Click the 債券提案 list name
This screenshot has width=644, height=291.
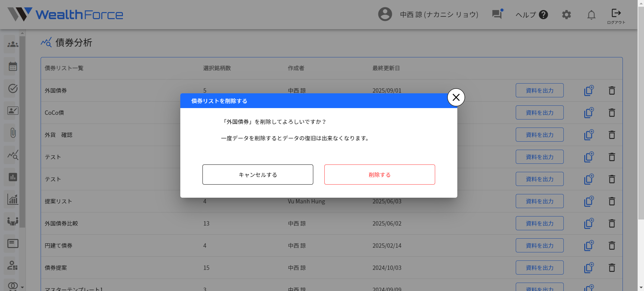(56, 268)
